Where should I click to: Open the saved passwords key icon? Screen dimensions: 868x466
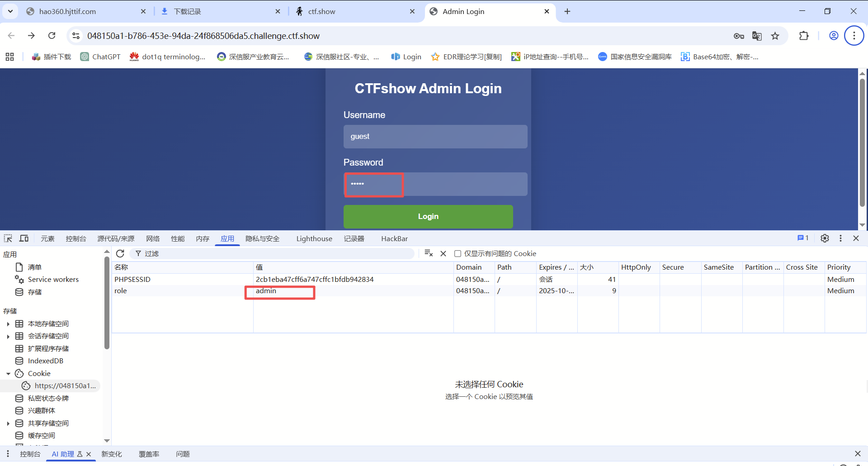tap(739, 36)
